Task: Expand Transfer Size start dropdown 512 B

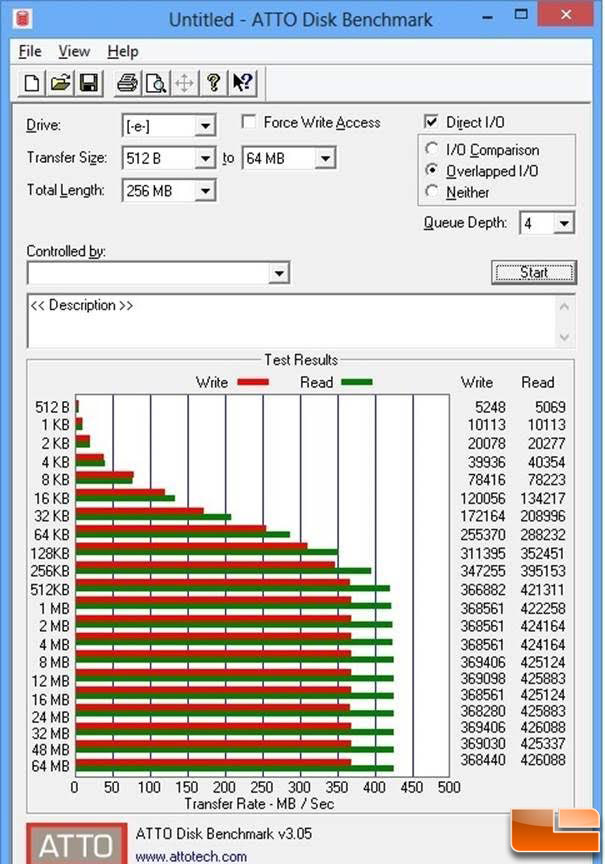Action: (x=205, y=159)
